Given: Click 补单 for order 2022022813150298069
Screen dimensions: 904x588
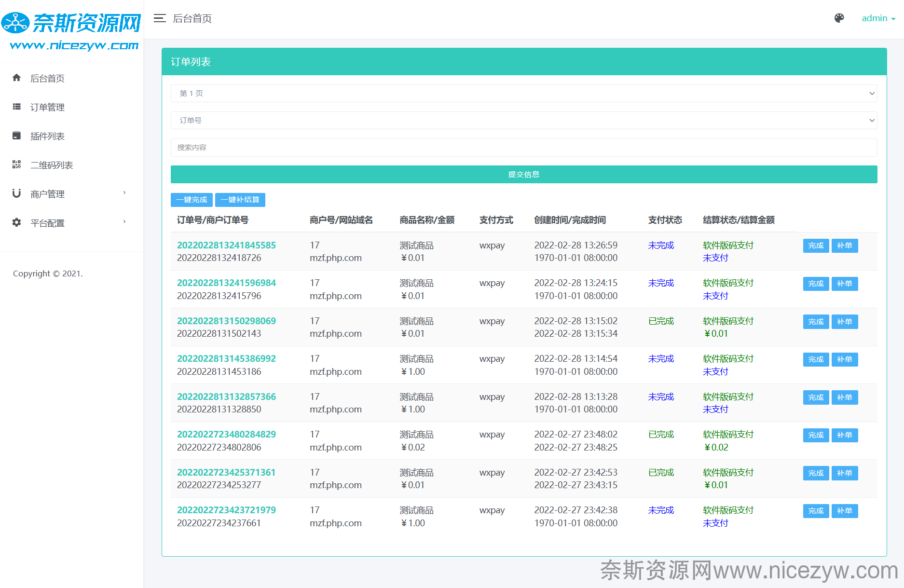Looking at the screenshot, I should click(845, 322).
